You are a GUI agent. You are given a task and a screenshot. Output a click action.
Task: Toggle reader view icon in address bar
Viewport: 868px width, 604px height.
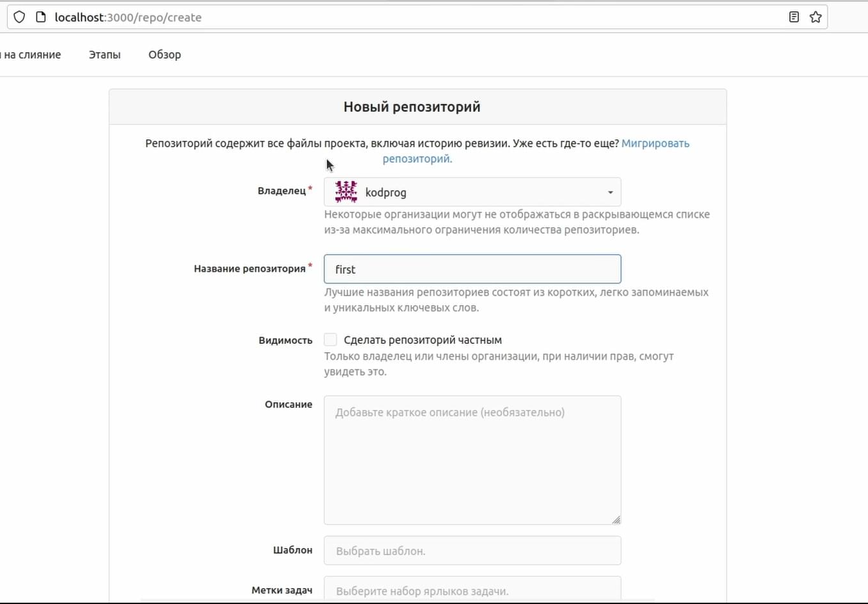pyautogui.click(x=794, y=17)
